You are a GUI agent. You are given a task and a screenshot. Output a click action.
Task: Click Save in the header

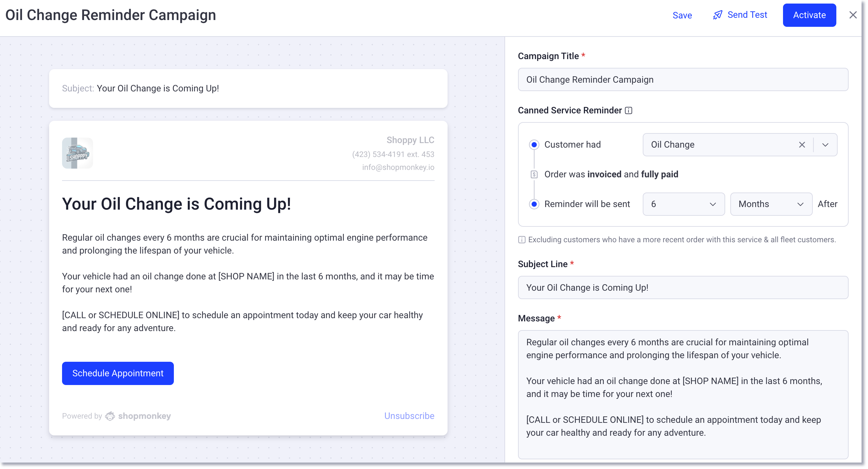pyautogui.click(x=682, y=16)
